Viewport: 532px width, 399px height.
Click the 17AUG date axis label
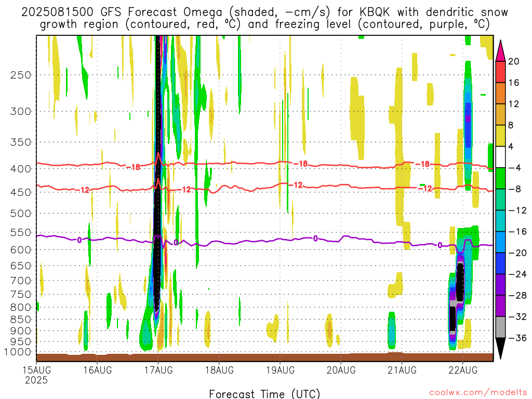click(158, 370)
